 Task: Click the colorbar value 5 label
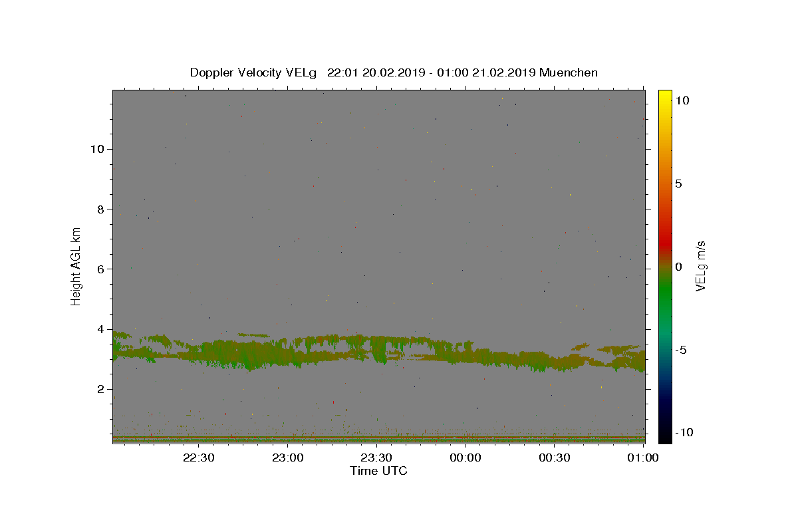pos(678,184)
